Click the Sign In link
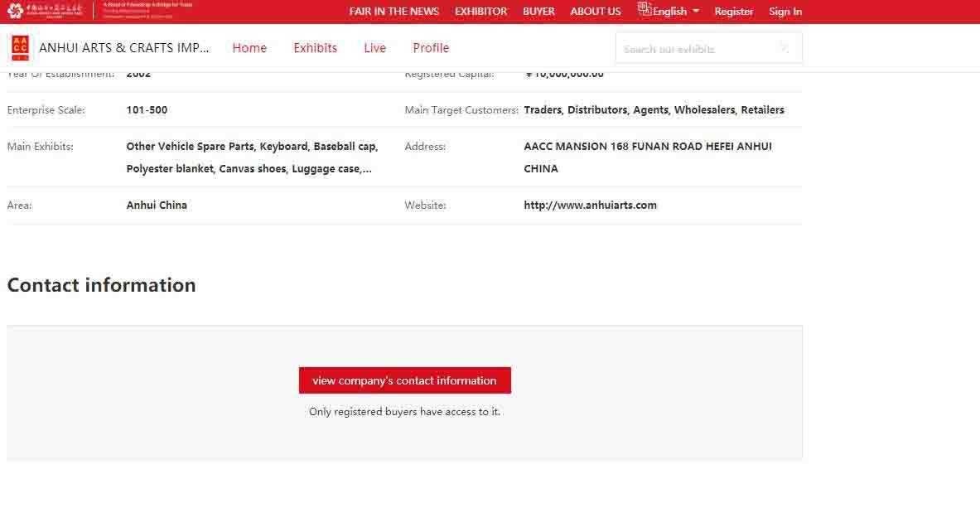 pos(784,12)
